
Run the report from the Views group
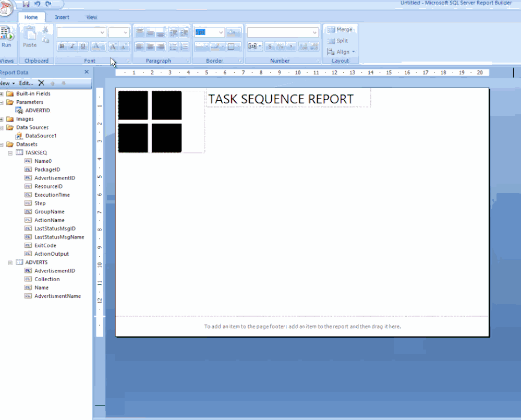tap(6, 37)
